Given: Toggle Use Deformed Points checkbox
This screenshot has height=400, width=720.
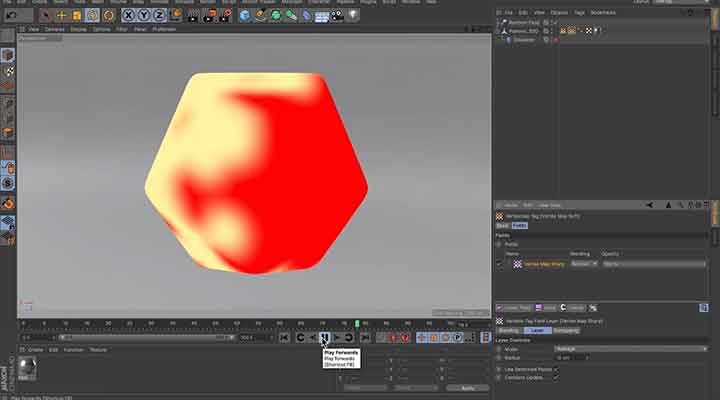Looking at the screenshot, I should pos(556,367).
